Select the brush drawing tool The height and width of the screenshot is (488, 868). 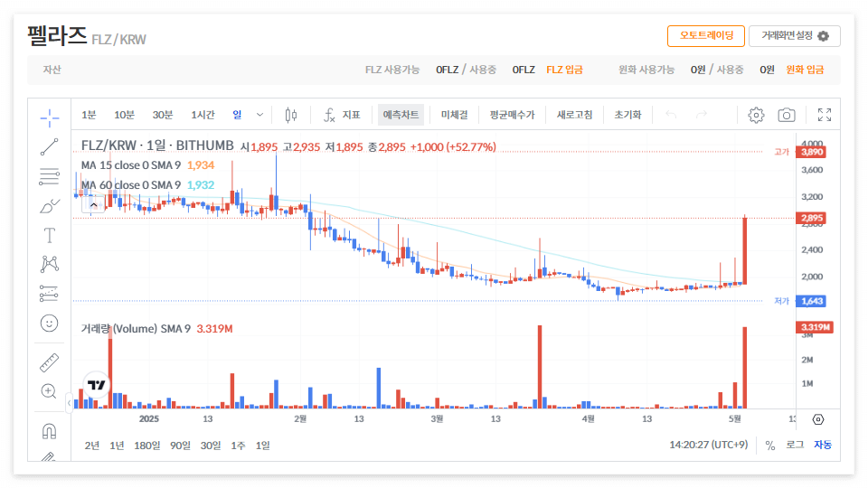tap(49, 206)
